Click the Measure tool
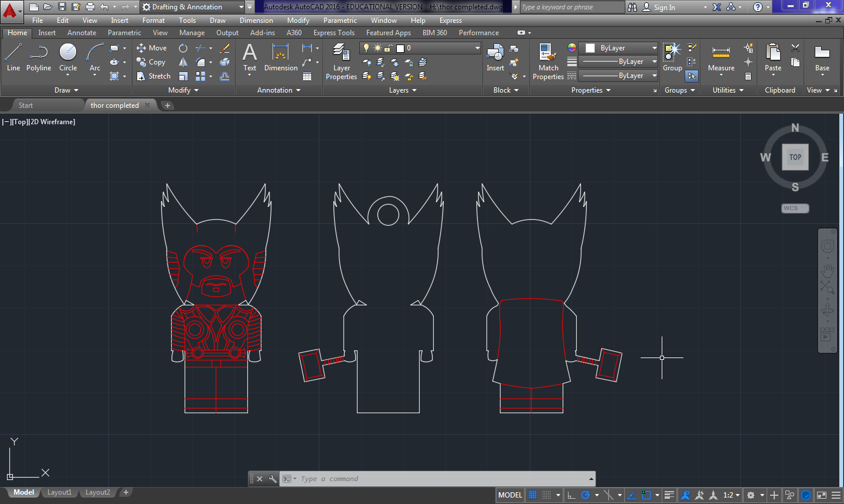 pyautogui.click(x=721, y=59)
